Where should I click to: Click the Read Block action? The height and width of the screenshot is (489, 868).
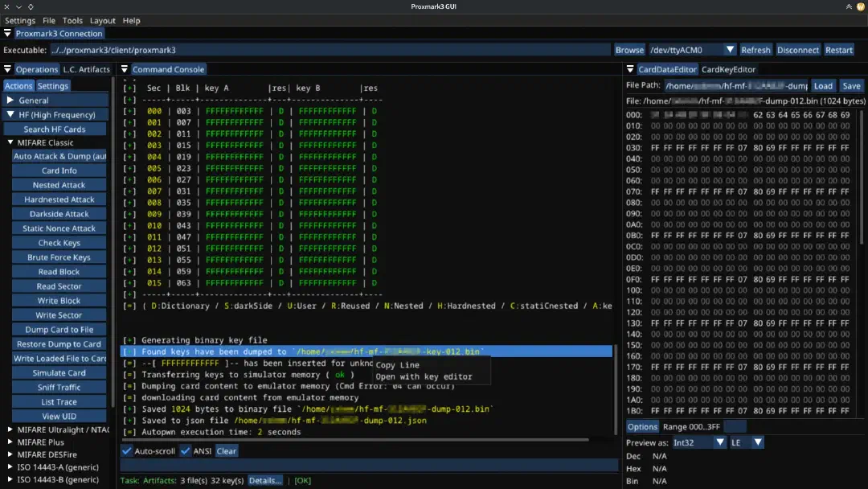(59, 272)
